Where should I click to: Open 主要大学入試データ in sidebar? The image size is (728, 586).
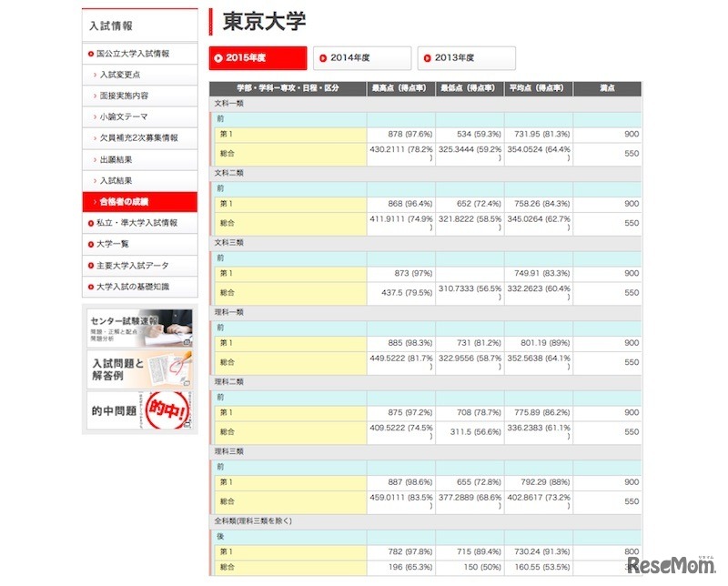click(x=140, y=266)
